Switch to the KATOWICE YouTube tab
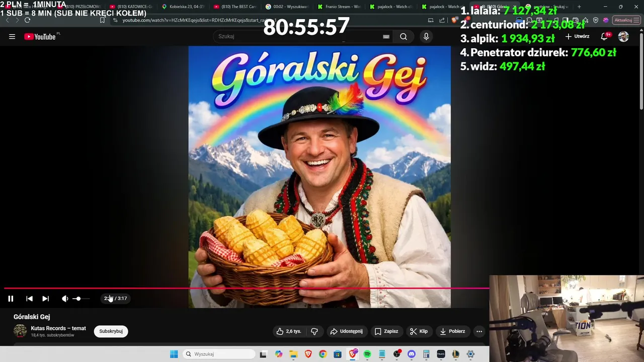The image size is (644, 362). [x=130, y=7]
